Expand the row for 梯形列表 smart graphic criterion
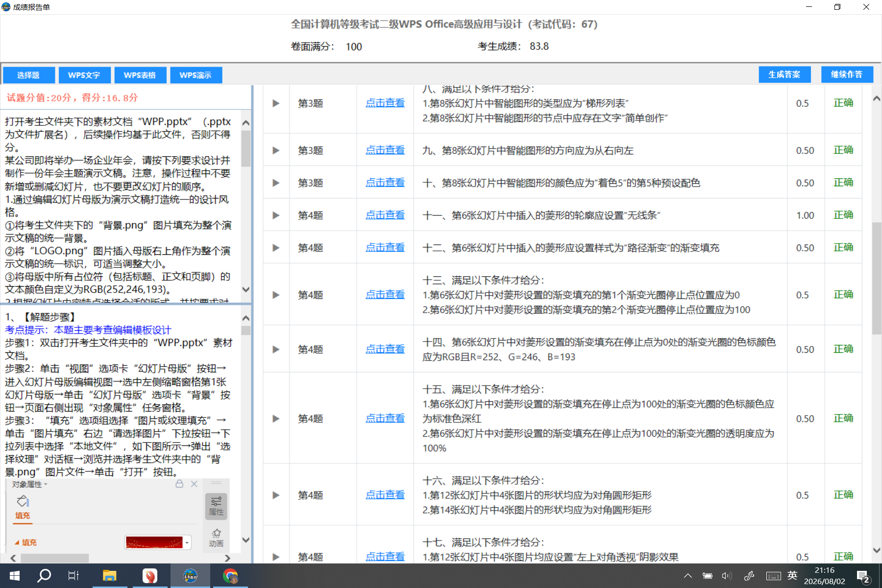Viewport: 882px width, 588px height. [276, 103]
